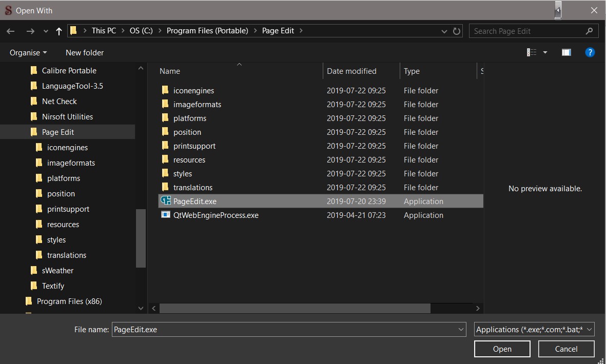Click the 2019-07-20 23:39 date cell
The height and width of the screenshot is (364, 606).
(x=356, y=201)
